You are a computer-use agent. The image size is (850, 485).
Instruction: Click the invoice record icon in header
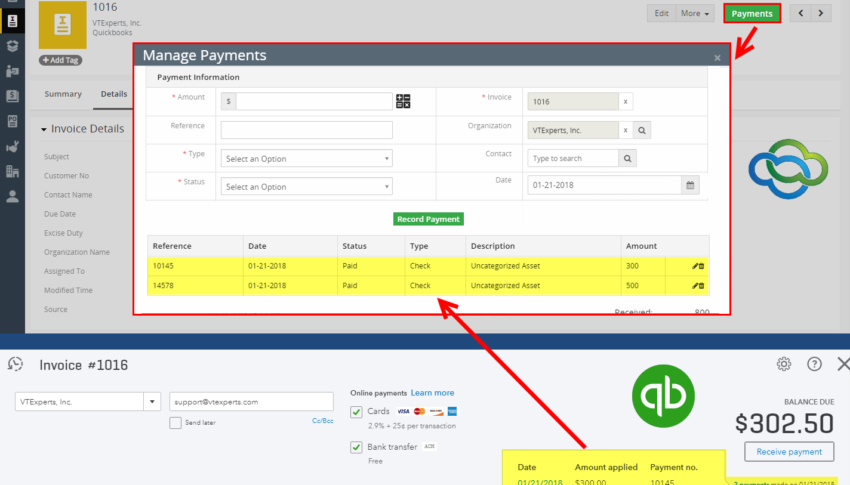[x=62, y=25]
